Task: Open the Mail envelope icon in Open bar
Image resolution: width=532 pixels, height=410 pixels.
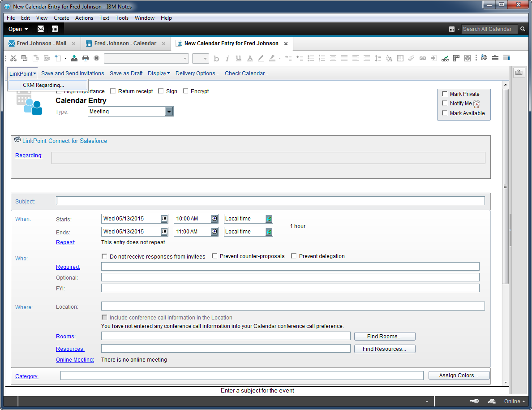Action: pos(41,29)
